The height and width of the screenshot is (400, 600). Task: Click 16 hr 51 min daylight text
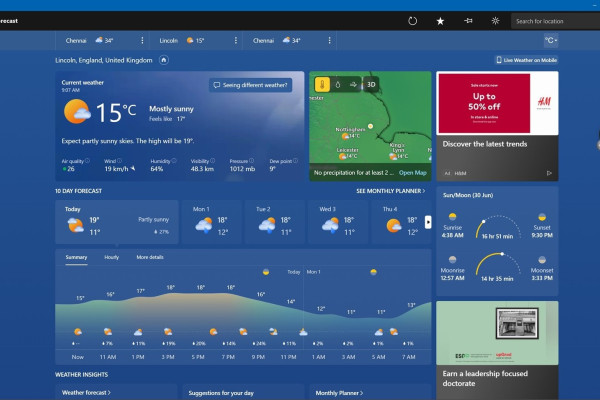coord(497,236)
